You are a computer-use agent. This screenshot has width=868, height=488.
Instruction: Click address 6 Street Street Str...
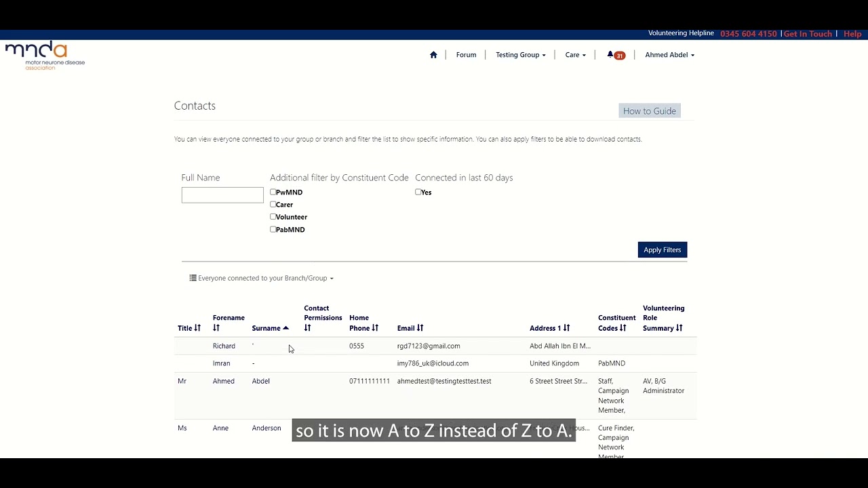point(558,381)
